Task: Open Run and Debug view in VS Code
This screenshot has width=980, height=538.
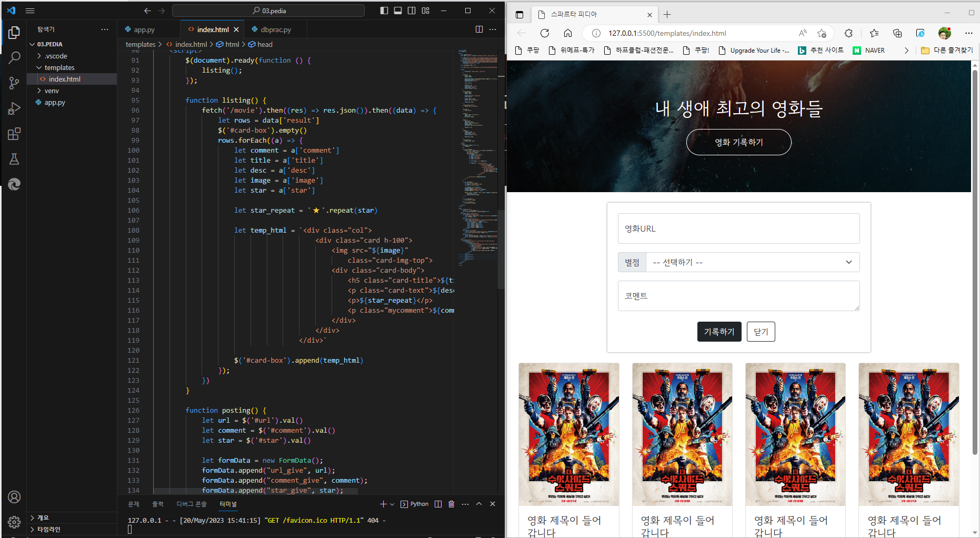Action: [x=14, y=108]
